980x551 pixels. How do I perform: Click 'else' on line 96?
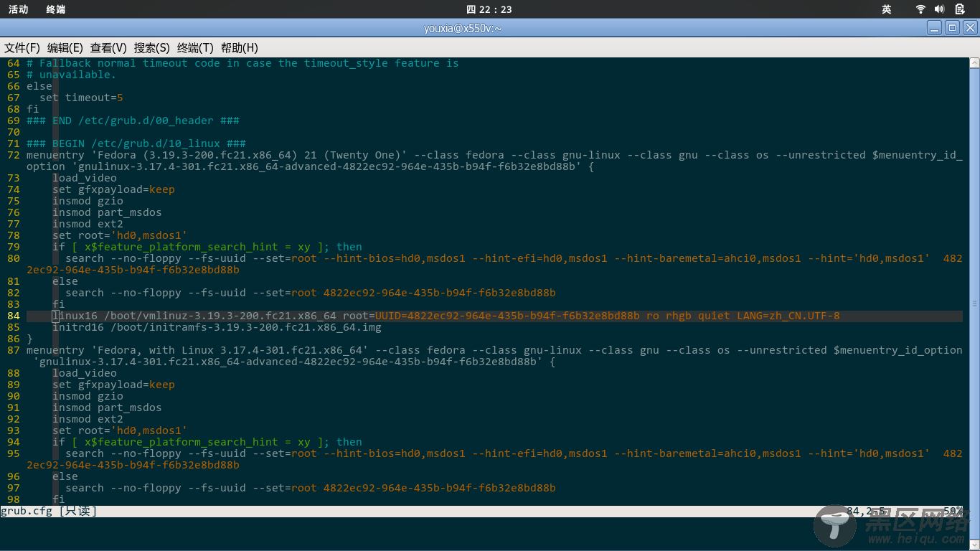click(65, 476)
